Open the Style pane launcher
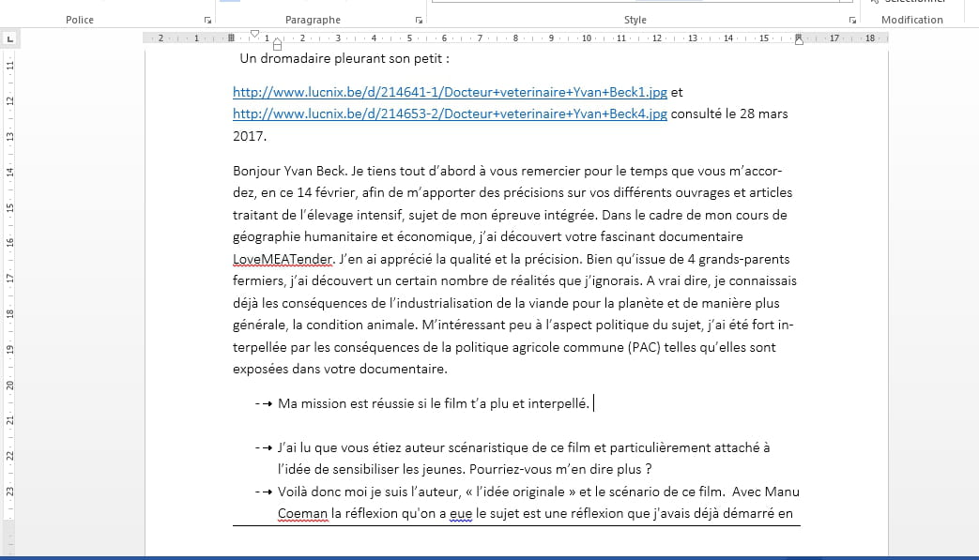 (852, 20)
